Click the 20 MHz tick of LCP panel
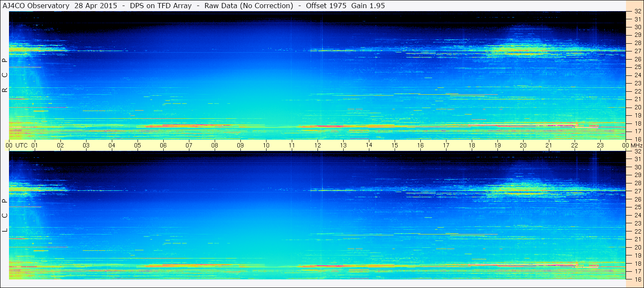This screenshot has width=644, height=288. coord(638,247)
